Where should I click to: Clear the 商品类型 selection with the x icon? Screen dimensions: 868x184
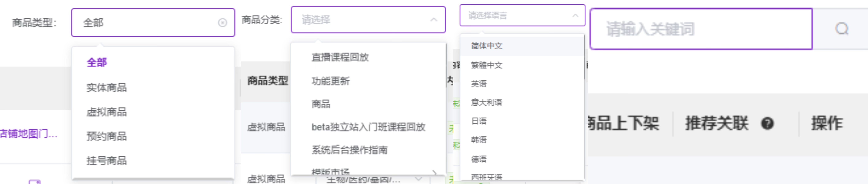222,23
